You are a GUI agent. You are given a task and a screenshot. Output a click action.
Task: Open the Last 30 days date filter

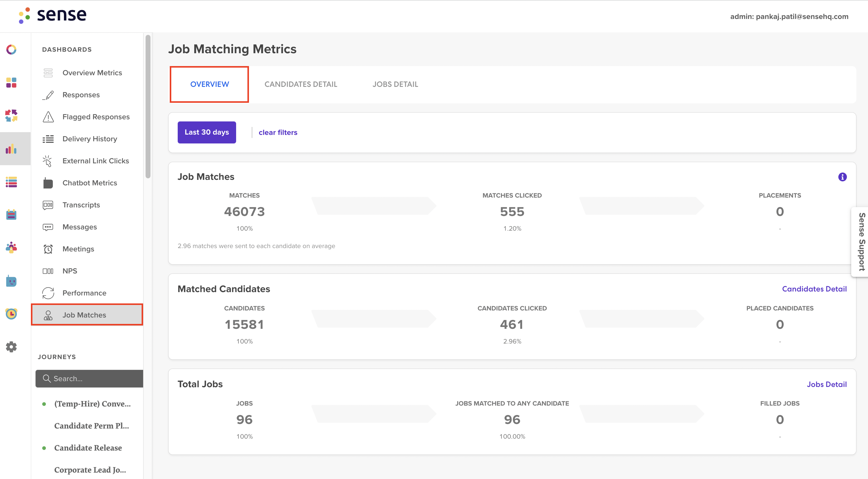[206, 132]
